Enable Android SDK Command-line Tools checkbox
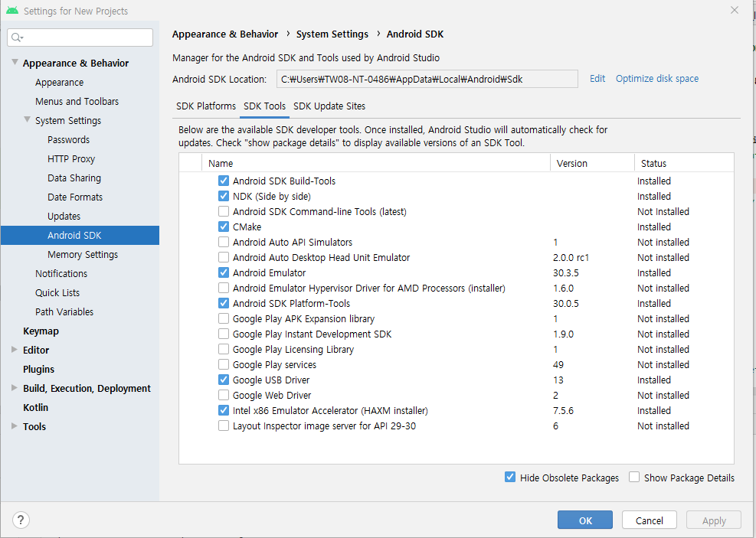Screen dimensions: 756x538 pyautogui.click(x=224, y=211)
